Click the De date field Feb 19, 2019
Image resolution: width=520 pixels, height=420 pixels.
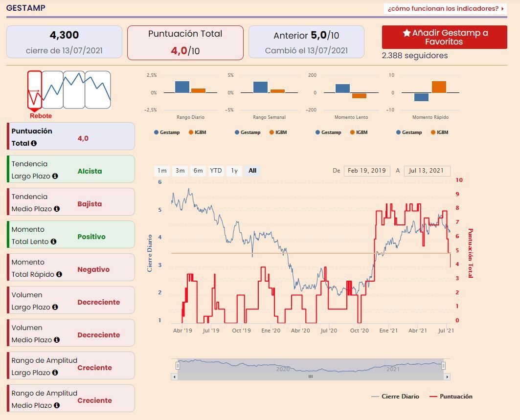(x=367, y=171)
